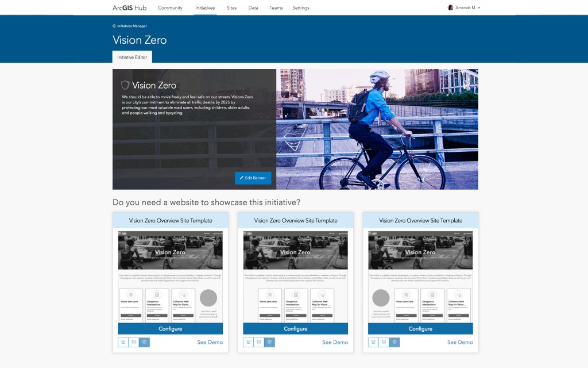The width and height of the screenshot is (588, 368).
Task: Open See Demo for the third template
Action: coord(459,342)
